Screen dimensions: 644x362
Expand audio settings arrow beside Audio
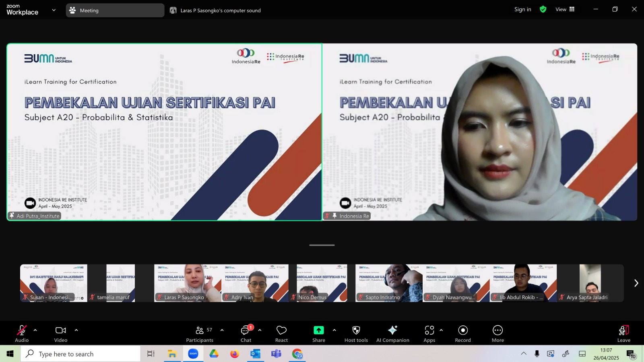coord(35,330)
